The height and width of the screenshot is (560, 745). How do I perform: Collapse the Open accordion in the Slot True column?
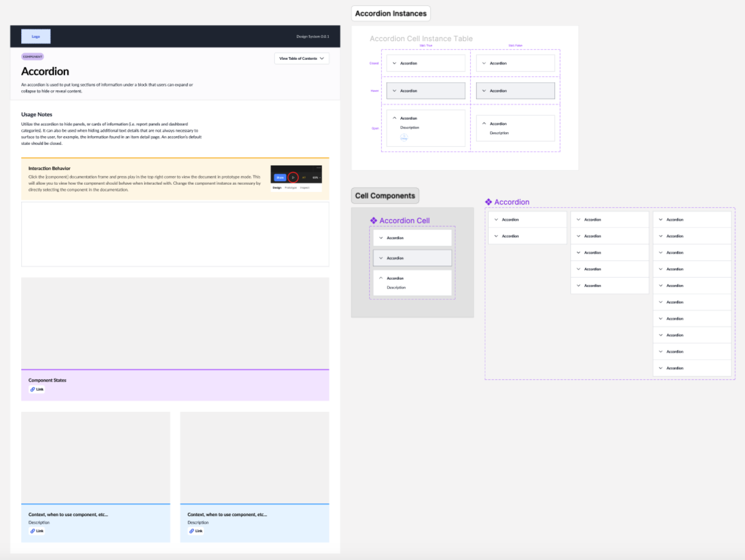(394, 118)
